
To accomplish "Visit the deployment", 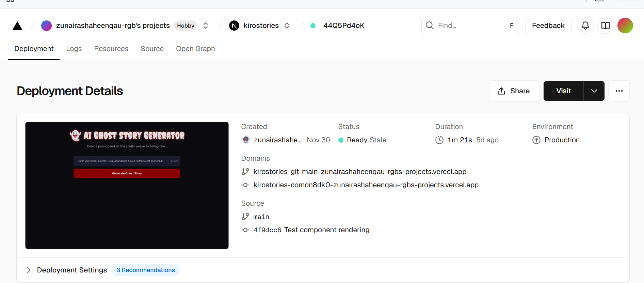I will [564, 91].
